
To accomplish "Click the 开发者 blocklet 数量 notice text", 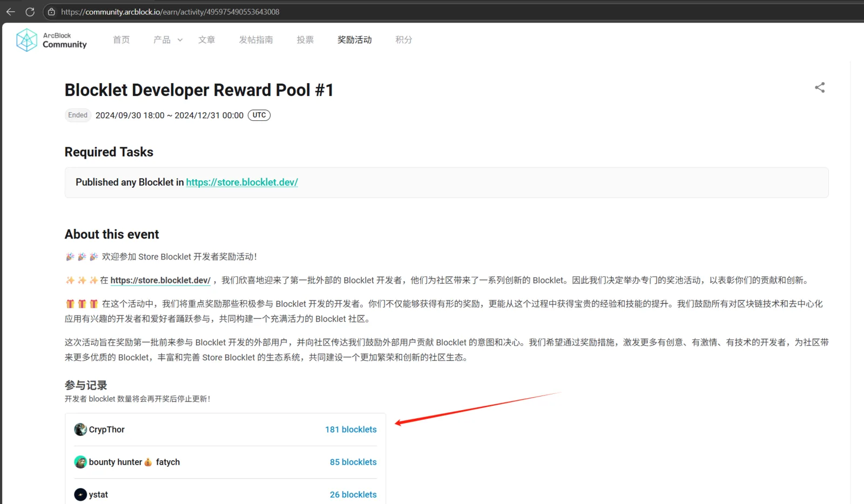I will [138, 399].
